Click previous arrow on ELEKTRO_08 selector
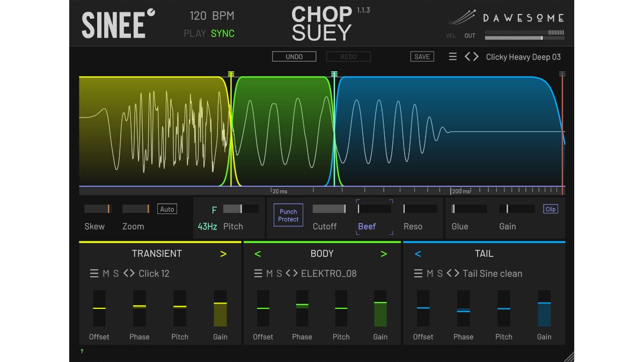Viewport: 644px width, 362px height. pyautogui.click(x=288, y=273)
